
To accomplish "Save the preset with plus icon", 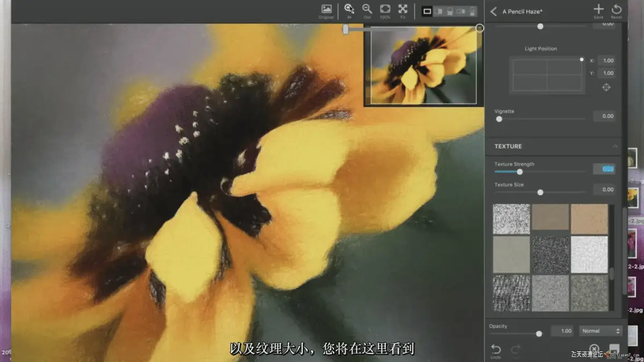I will (598, 11).
